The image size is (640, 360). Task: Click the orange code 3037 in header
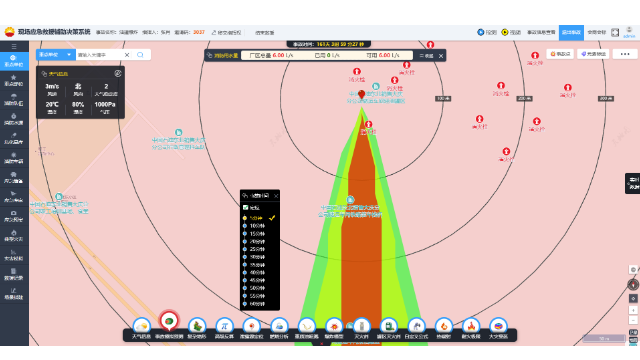pos(199,32)
